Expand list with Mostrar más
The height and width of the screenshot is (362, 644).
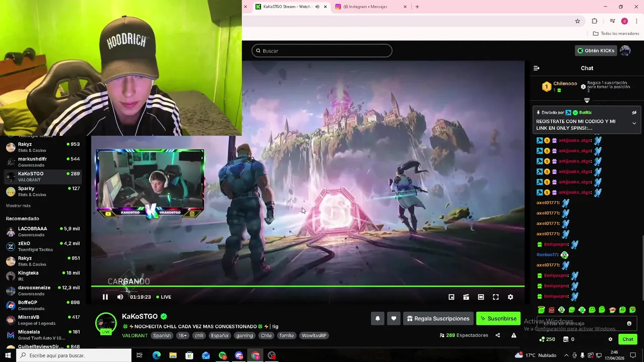click(x=18, y=206)
